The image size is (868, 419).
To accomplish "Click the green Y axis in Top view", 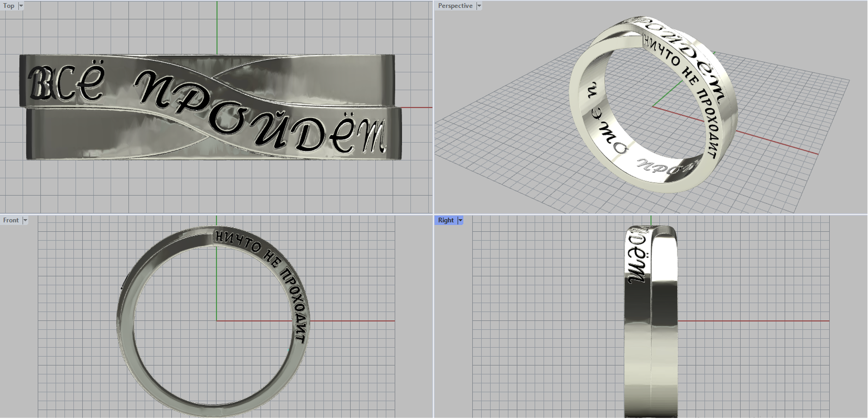I will [217, 27].
